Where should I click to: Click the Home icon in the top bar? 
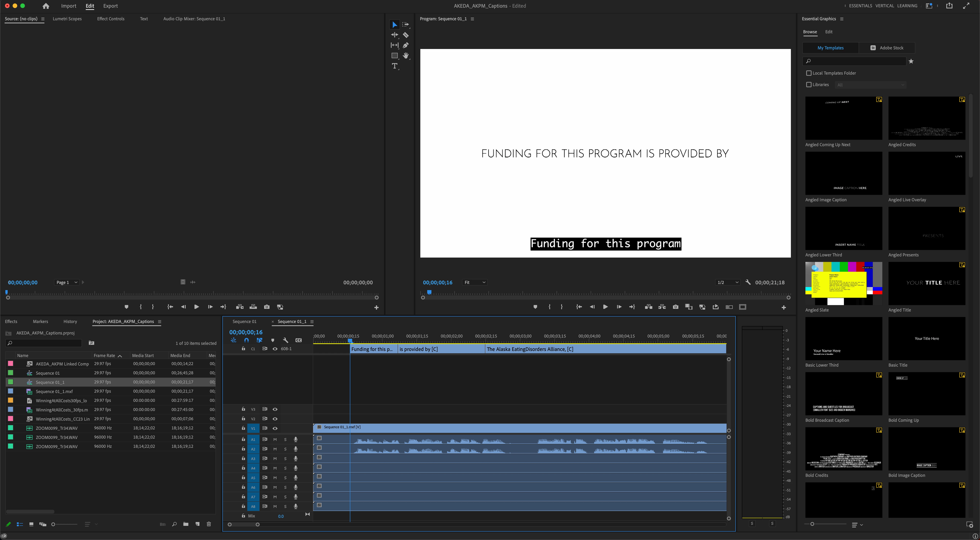tap(46, 6)
